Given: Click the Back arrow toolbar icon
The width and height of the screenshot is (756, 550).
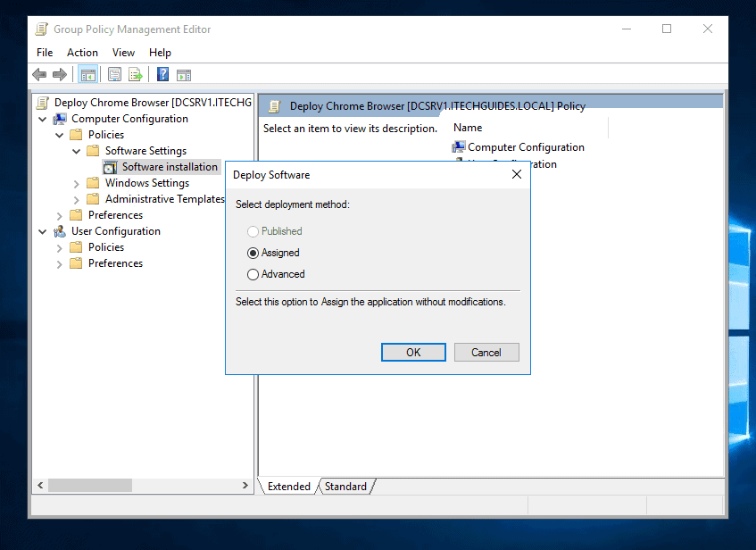Looking at the screenshot, I should [x=39, y=75].
